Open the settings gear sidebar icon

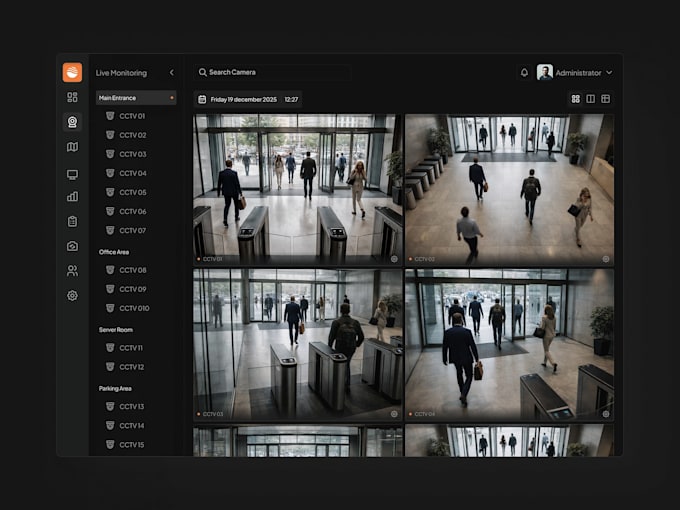click(x=72, y=296)
